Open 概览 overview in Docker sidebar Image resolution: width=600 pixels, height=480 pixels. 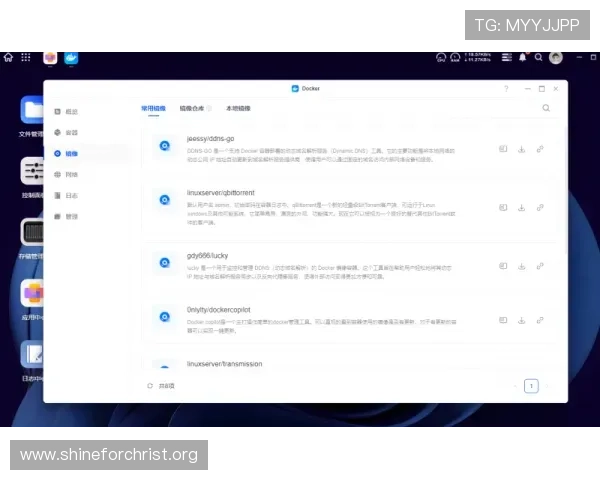click(66, 111)
